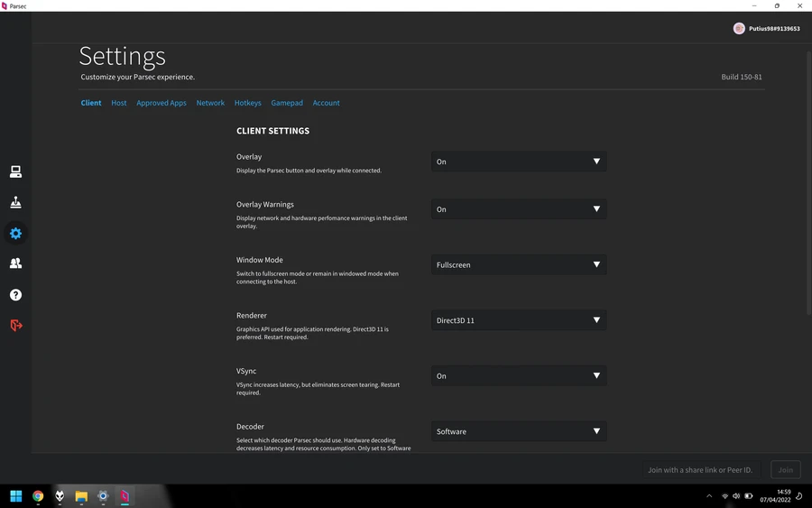Open the Account tab
This screenshot has height=508, width=812.
click(327, 103)
